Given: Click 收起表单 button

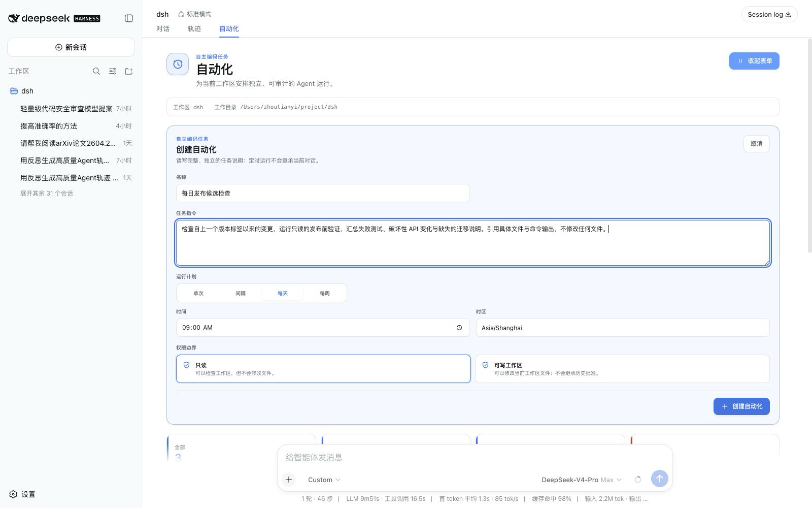Looking at the screenshot, I should click(x=754, y=61).
